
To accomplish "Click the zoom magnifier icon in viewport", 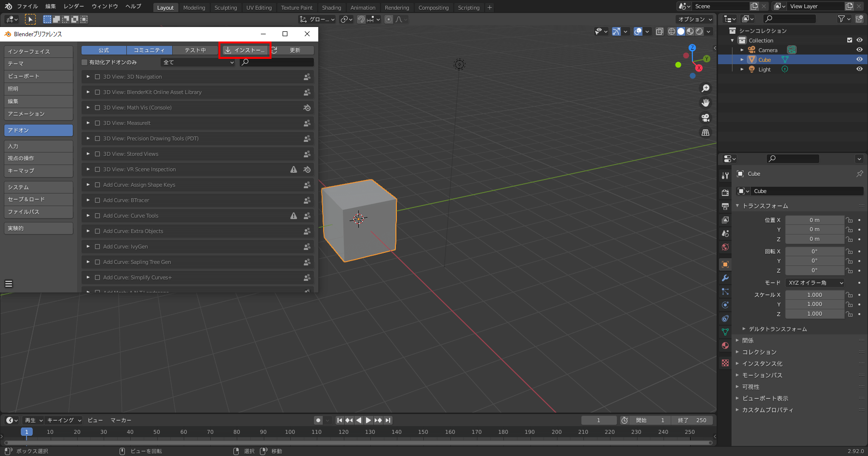I will tap(705, 88).
